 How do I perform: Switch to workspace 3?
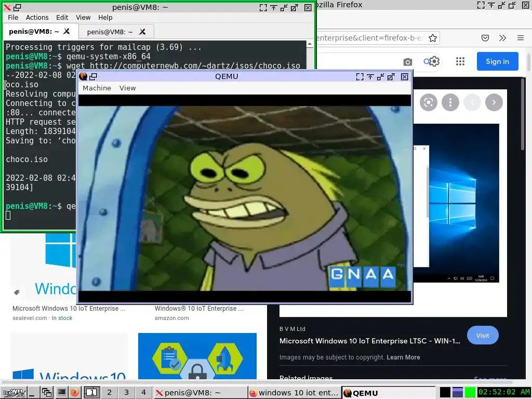[x=126, y=393]
